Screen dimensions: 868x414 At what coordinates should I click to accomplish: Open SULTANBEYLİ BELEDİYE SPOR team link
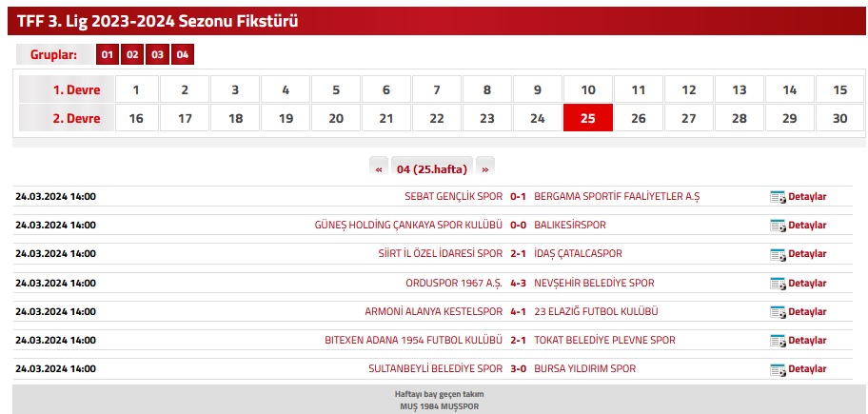coord(436,368)
